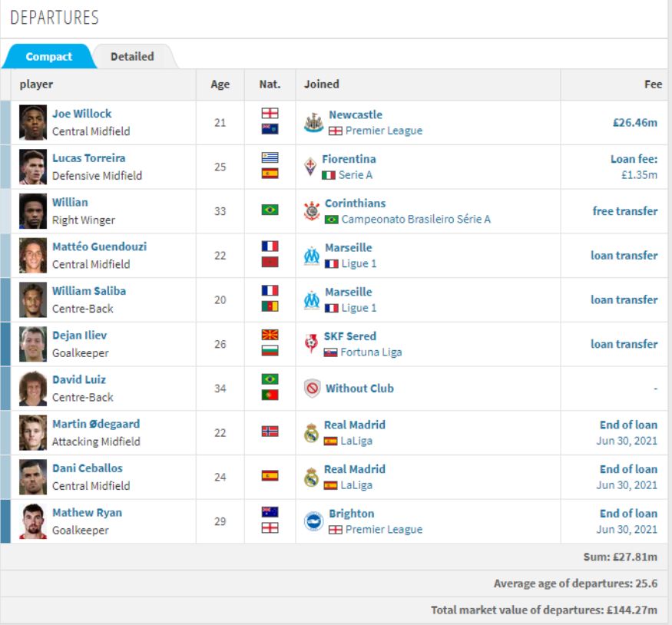Open the Corinthians club link
Viewport: 672px width, 625px height.
point(356,203)
